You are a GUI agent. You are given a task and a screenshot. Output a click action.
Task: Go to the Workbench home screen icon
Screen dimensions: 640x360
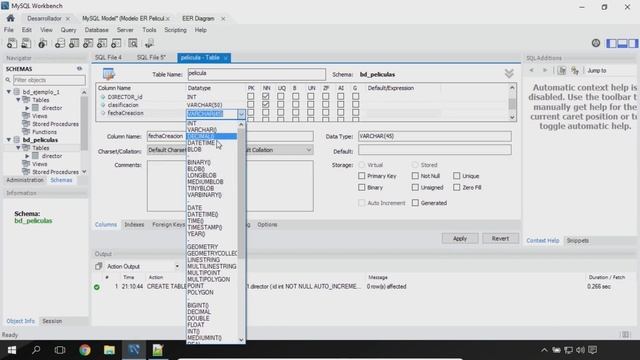(x=11, y=18)
